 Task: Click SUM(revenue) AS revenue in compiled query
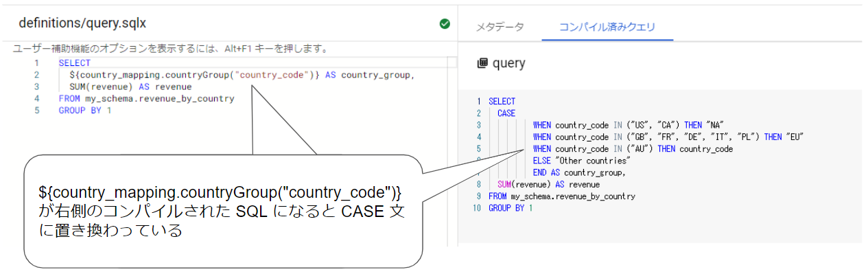click(x=548, y=184)
